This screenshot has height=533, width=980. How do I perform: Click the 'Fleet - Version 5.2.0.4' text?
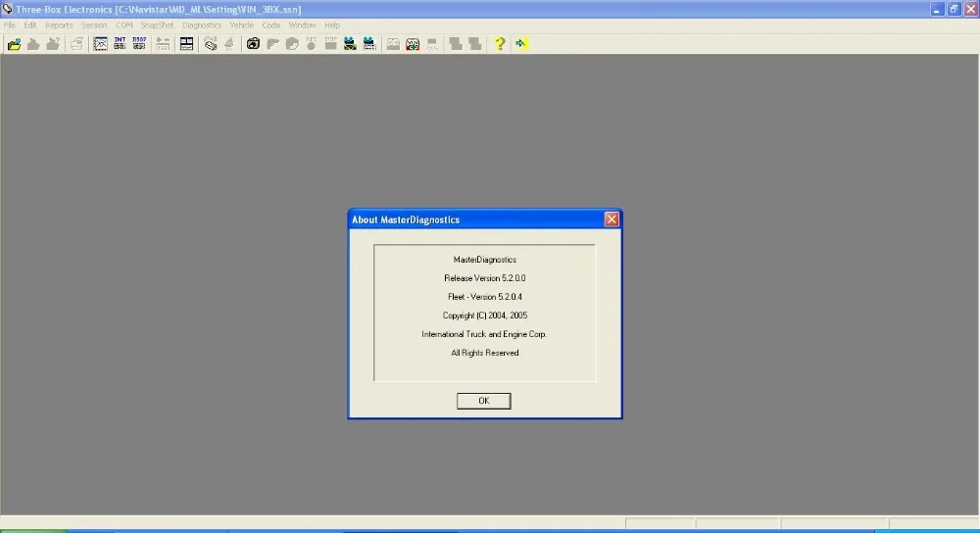(x=484, y=297)
